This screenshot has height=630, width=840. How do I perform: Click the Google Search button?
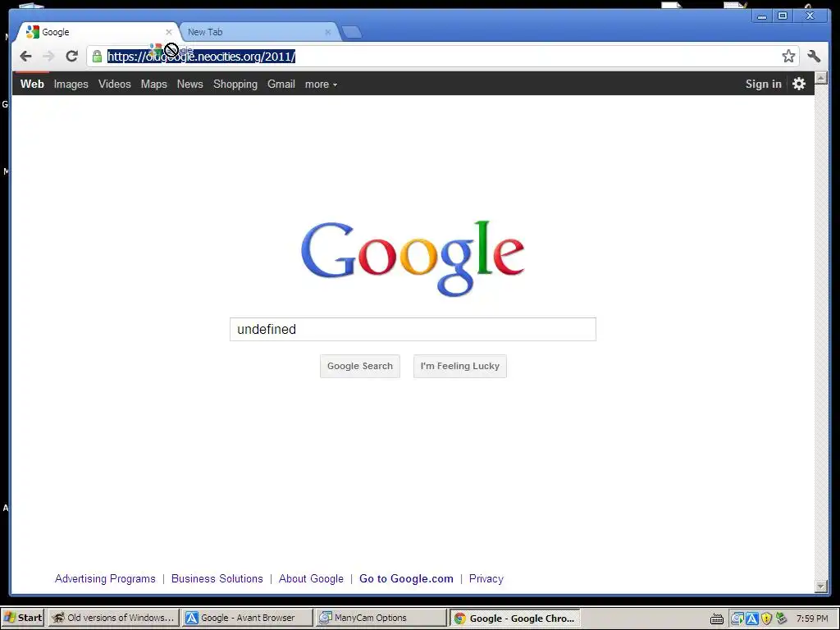[360, 366]
